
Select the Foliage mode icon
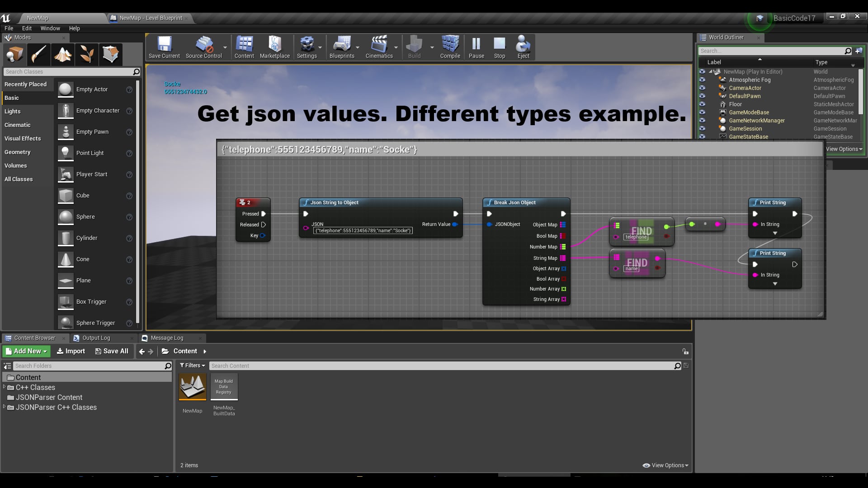tap(86, 55)
